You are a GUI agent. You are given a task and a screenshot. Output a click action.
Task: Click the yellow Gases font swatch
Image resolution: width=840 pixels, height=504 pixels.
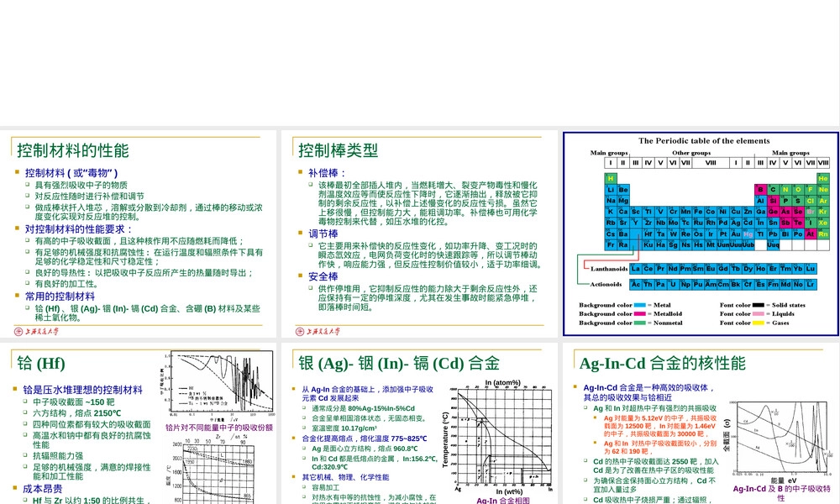[758, 323]
